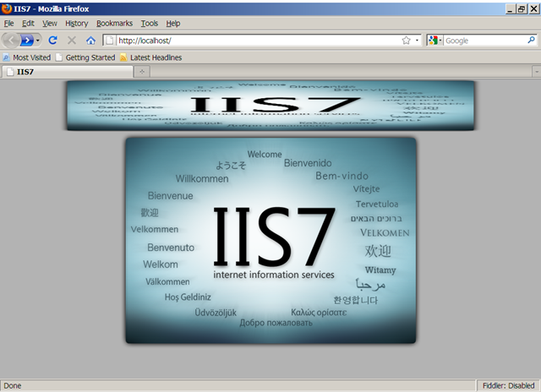Click the Firefox logo in the title bar
Screen dimensions: 541x392
coord(6,8)
